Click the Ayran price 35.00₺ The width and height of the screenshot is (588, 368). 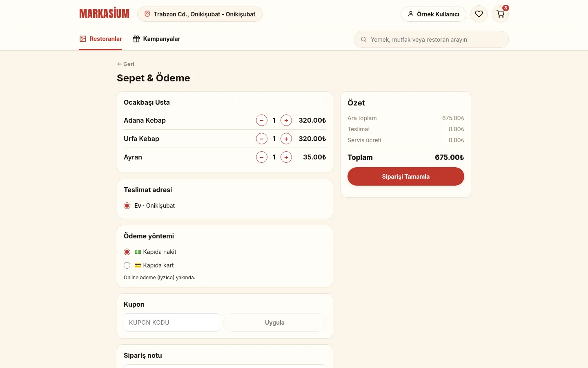[314, 157]
